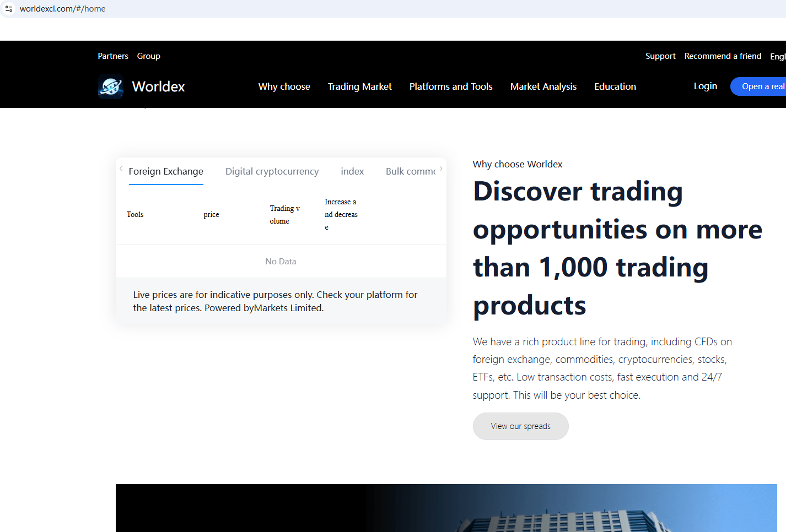Screen dimensions: 786x532
Task: Open the Support link
Action: click(x=660, y=56)
